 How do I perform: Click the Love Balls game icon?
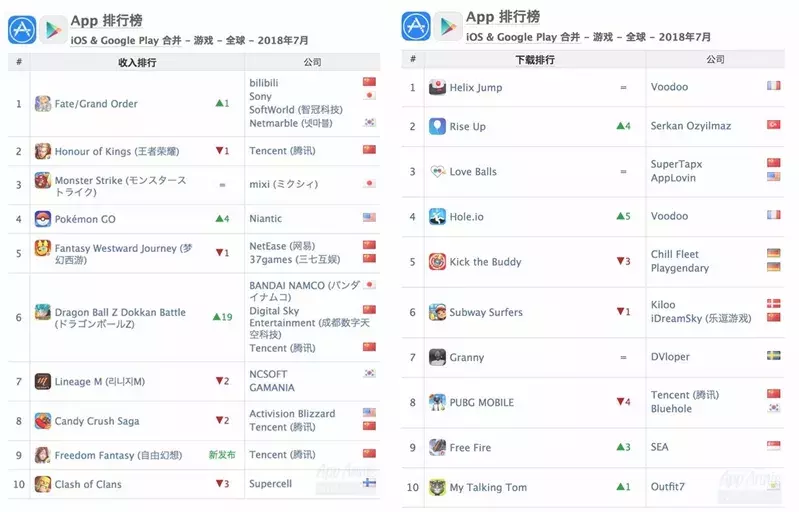click(x=437, y=172)
